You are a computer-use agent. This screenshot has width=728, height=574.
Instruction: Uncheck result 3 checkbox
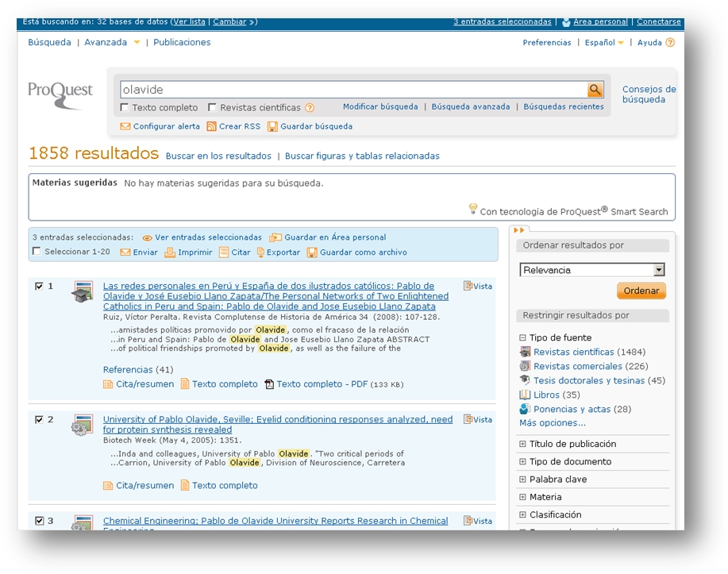coord(40,521)
